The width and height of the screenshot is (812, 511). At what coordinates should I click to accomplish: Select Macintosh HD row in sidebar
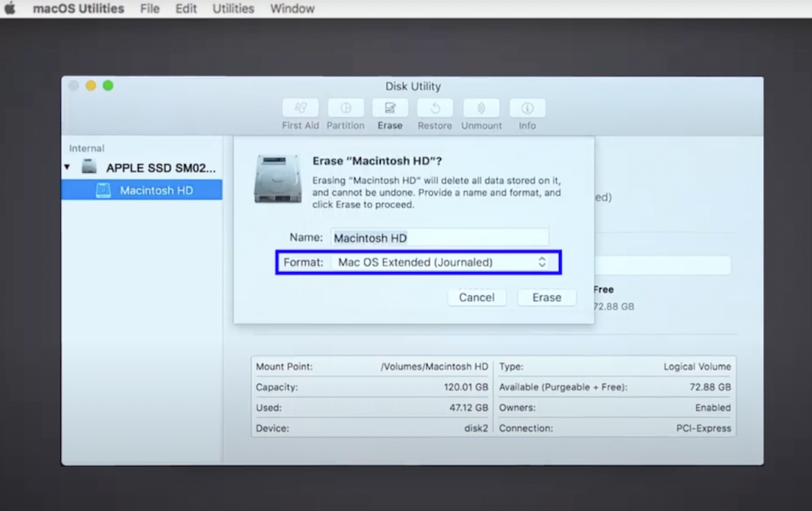tap(142, 190)
